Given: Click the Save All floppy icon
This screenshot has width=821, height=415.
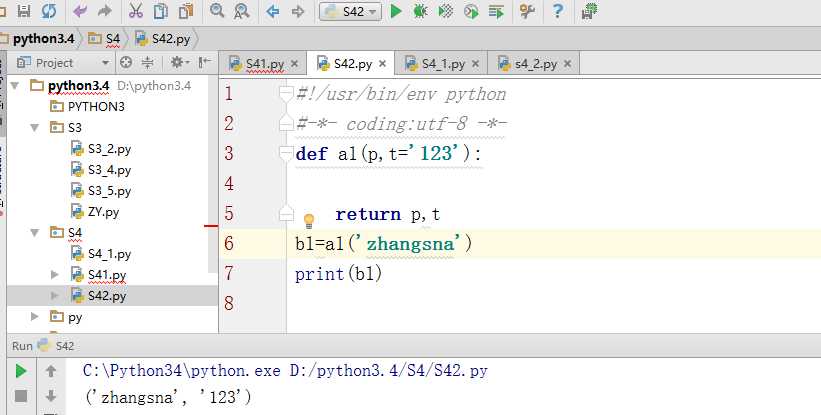Looking at the screenshot, I should pyautogui.click(x=23, y=11).
